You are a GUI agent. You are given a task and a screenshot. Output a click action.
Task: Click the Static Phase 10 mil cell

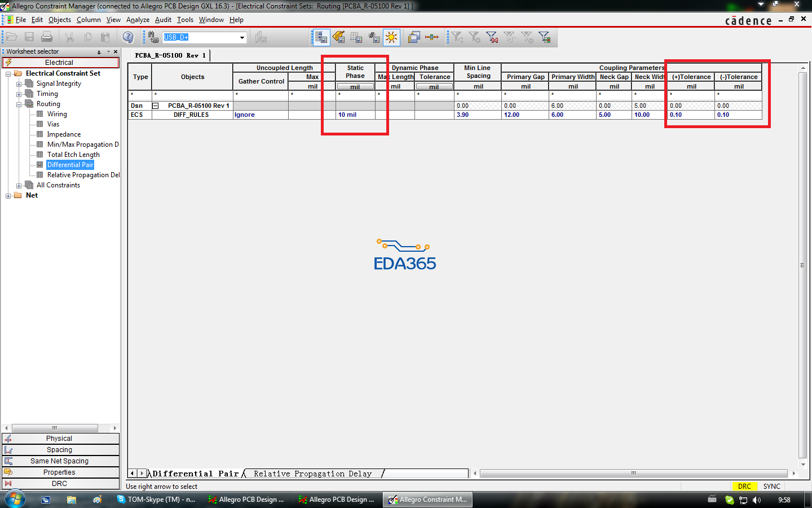click(355, 115)
